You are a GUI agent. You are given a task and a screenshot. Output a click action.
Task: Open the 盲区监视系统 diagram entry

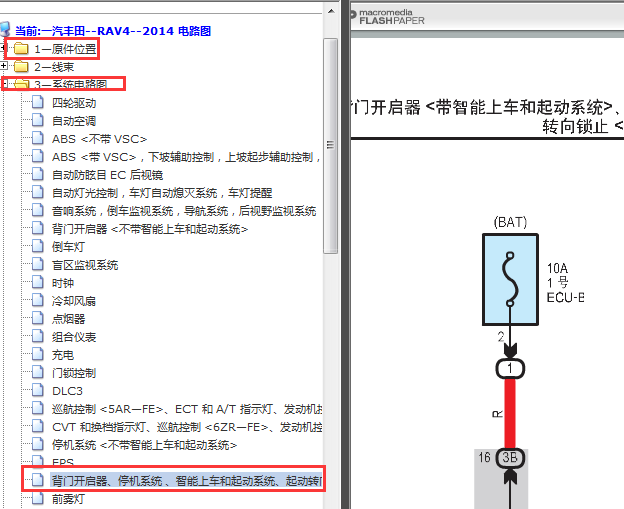click(85, 265)
